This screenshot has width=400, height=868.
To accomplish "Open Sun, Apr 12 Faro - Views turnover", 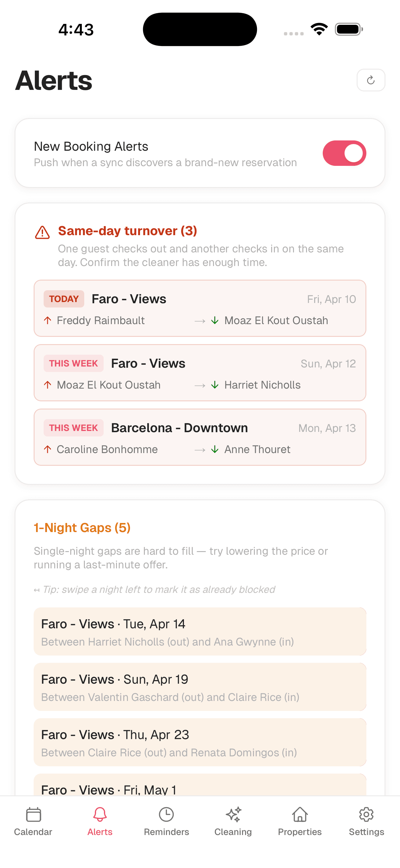I will (x=200, y=373).
